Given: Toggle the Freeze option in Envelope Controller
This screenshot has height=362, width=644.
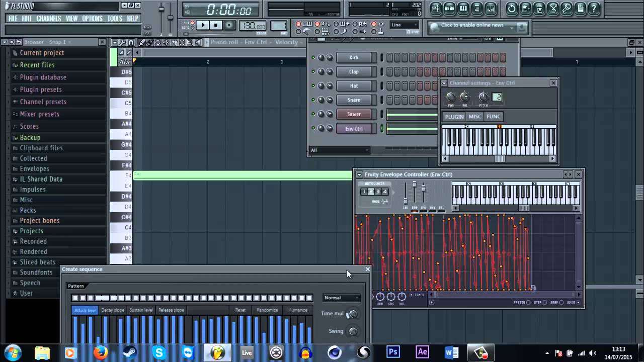Looking at the screenshot, I should tap(528, 302).
